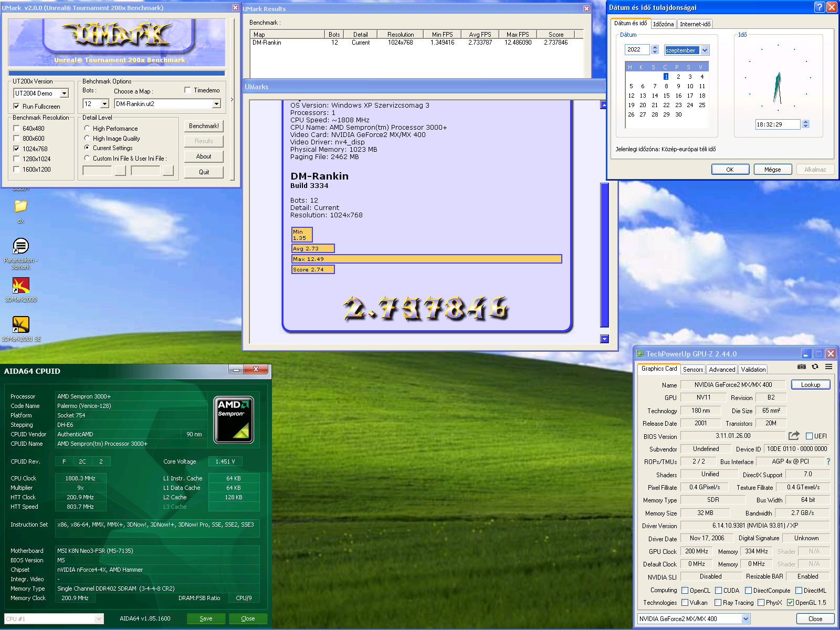This screenshot has width=840, height=630.
Task: Enable the Timedemo checkbox
Action: click(x=187, y=90)
